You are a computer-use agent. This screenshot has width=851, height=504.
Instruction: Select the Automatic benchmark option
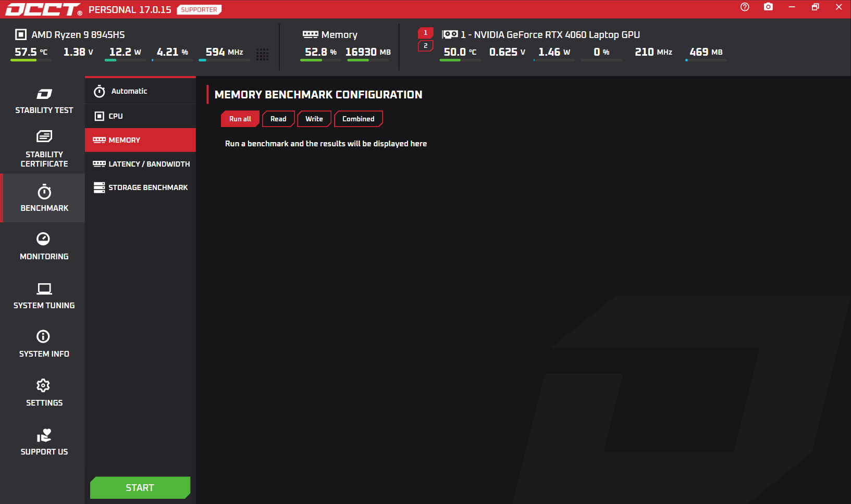click(x=141, y=91)
